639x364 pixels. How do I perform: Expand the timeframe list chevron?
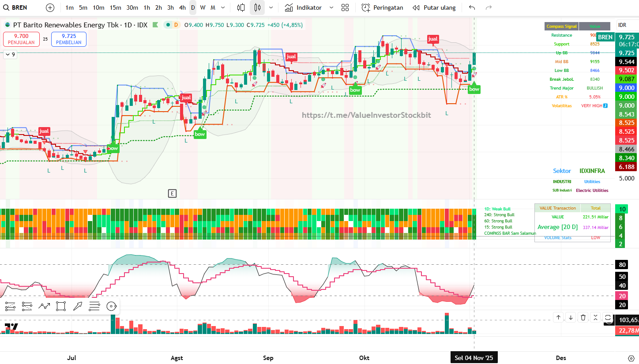click(223, 8)
